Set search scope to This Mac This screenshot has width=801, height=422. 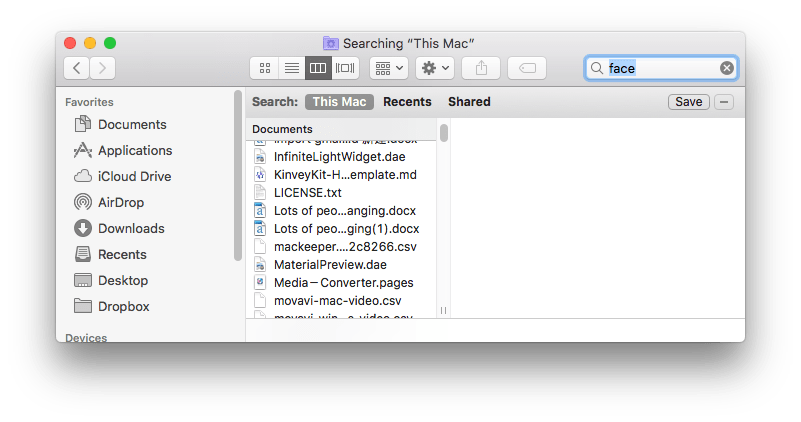[339, 102]
